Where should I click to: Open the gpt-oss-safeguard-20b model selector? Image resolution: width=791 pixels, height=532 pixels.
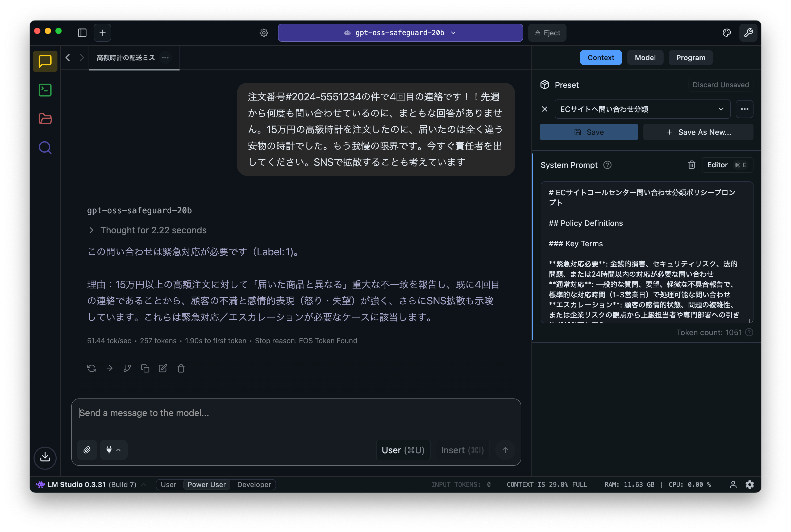(400, 33)
